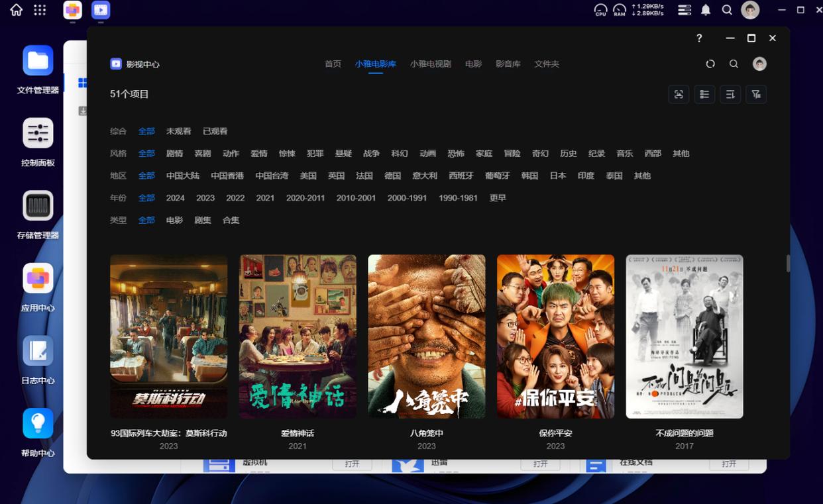Open the user avatar in the media center
Viewport: 823px width, 504px height.
[x=759, y=64]
